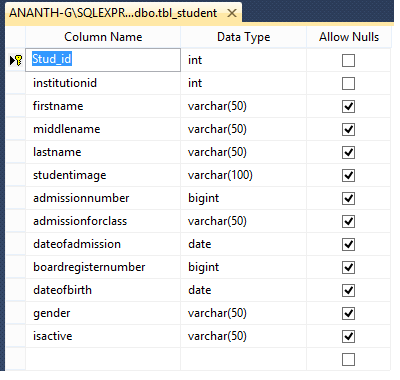Click the primary key icon beside Stud_id

pos(19,60)
